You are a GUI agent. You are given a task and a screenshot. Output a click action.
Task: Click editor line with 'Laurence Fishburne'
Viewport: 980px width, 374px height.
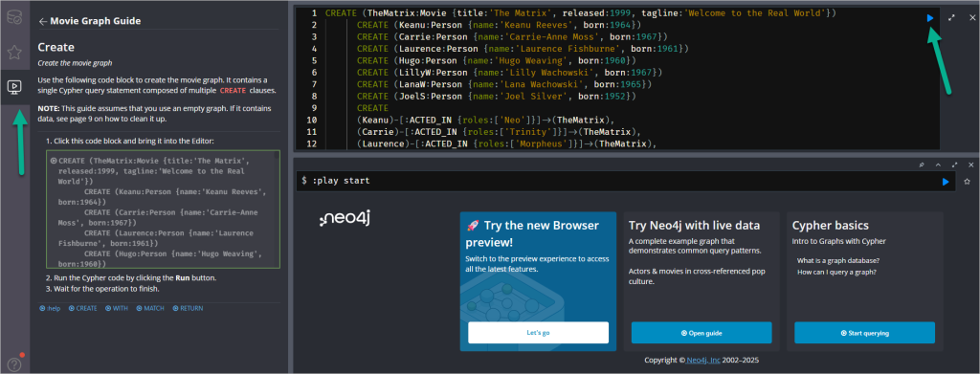(523, 48)
